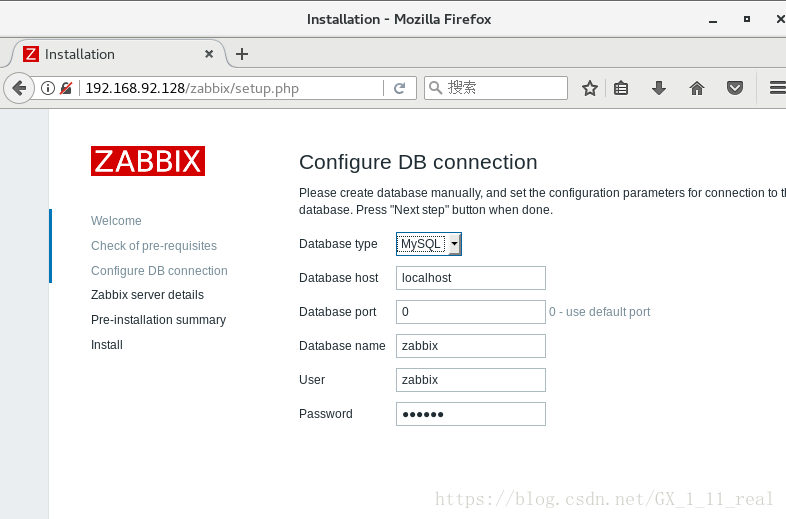Open Database type MySQL dropdown

(x=429, y=244)
